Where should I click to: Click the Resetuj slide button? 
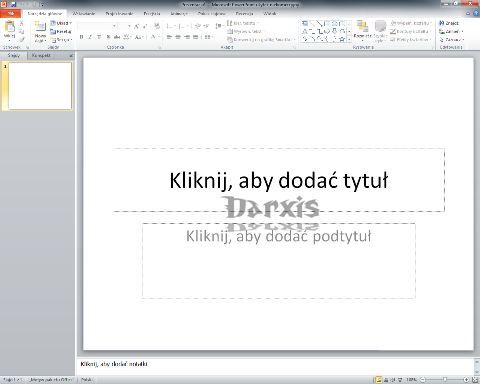61,31
